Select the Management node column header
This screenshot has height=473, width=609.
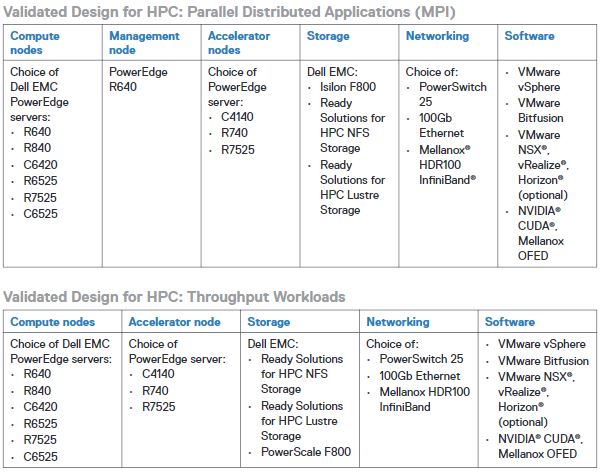pyautogui.click(x=144, y=43)
